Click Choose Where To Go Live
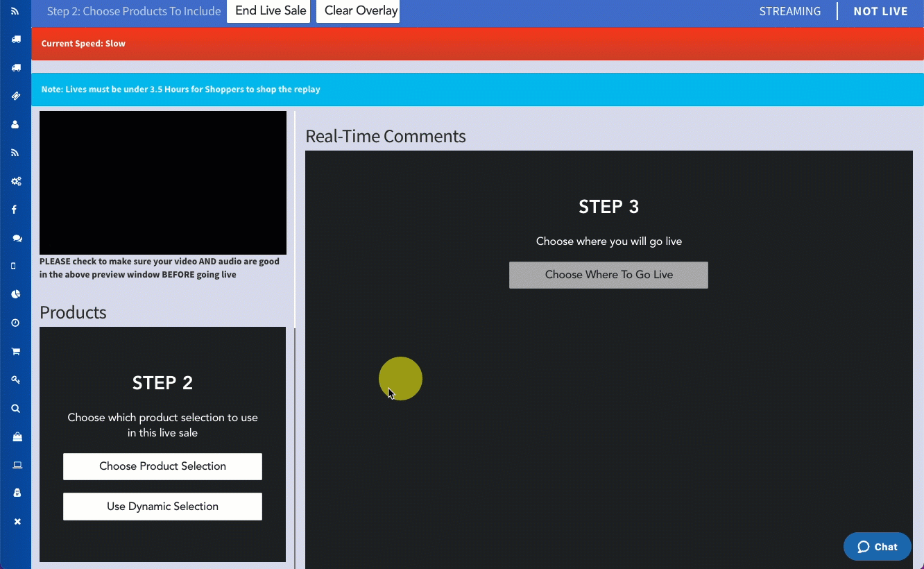The width and height of the screenshot is (924, 569). 608,275
